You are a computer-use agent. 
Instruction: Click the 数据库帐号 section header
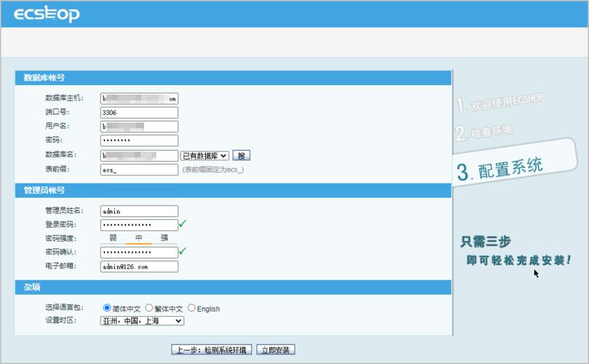click(x=233, y=78)
